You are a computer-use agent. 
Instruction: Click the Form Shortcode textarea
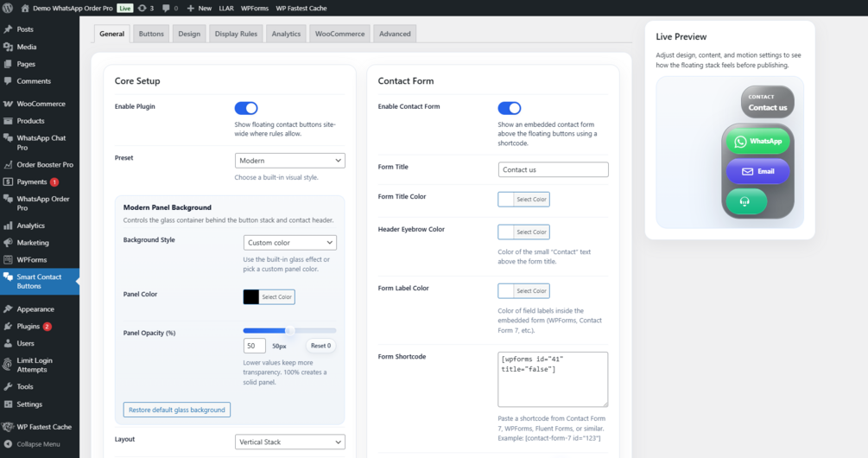click(x=553, y=379)
